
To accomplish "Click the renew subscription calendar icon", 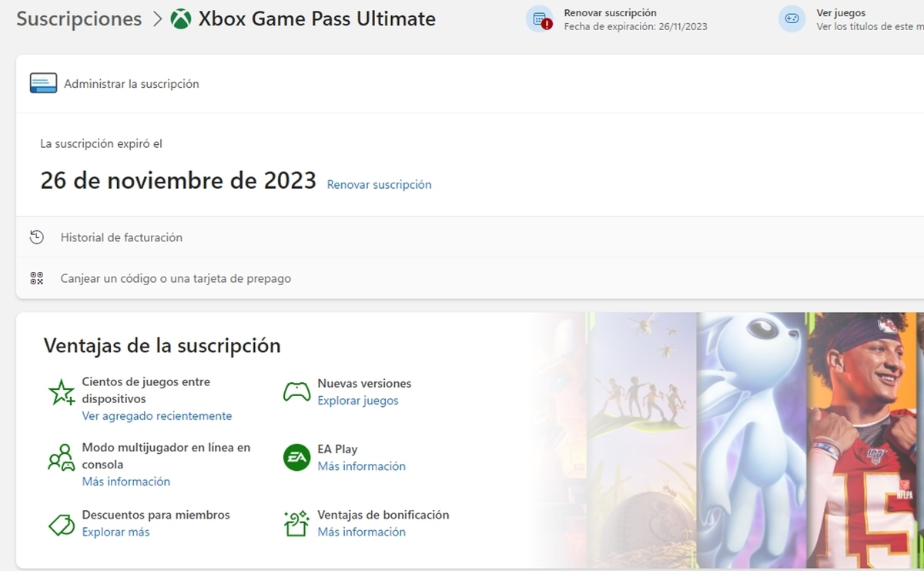I will tap(540, 19).
